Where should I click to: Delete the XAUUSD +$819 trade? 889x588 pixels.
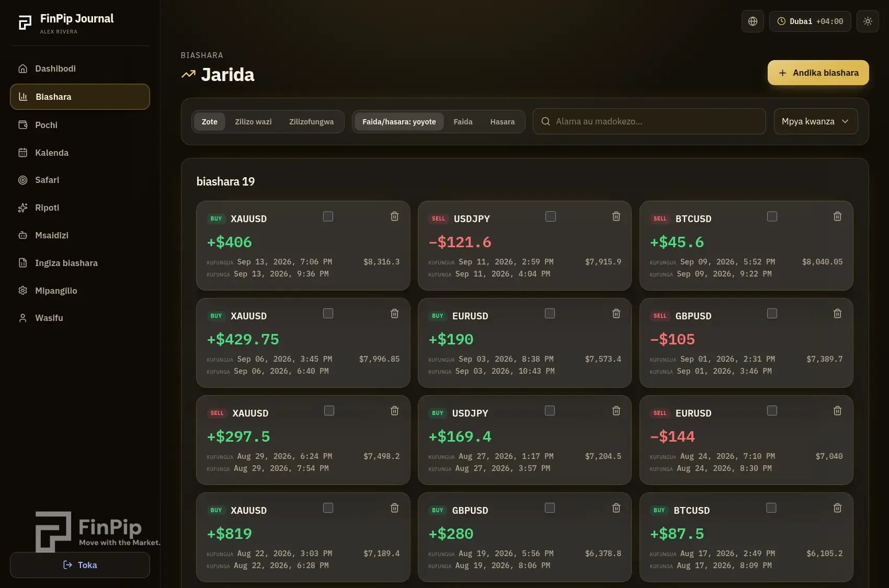[x=395, y=508]
